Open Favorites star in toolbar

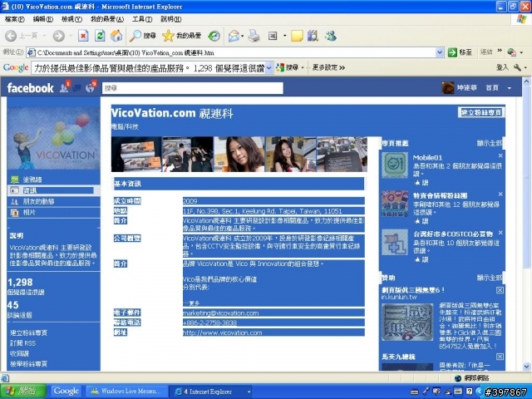(x=181, y=36)
